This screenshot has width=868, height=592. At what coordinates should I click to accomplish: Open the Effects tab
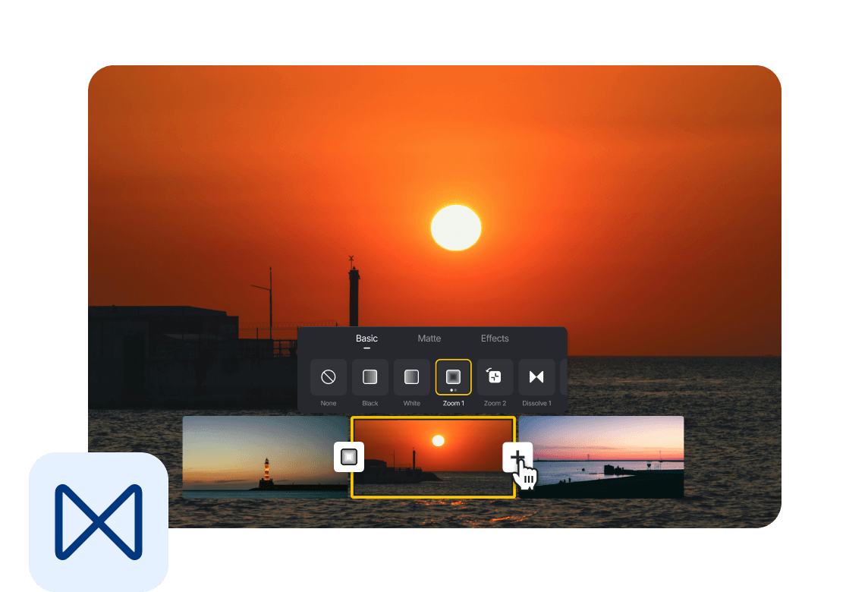point(495,339)
